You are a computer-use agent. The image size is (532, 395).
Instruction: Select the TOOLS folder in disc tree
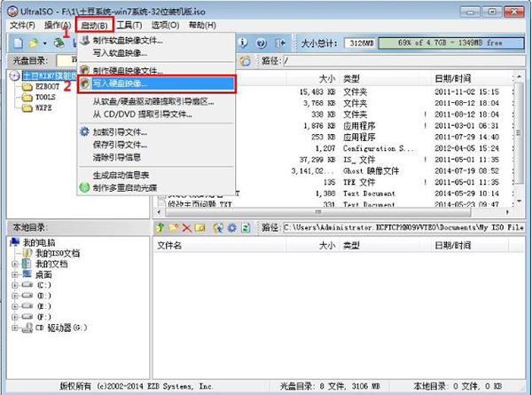tap(39, 97)
